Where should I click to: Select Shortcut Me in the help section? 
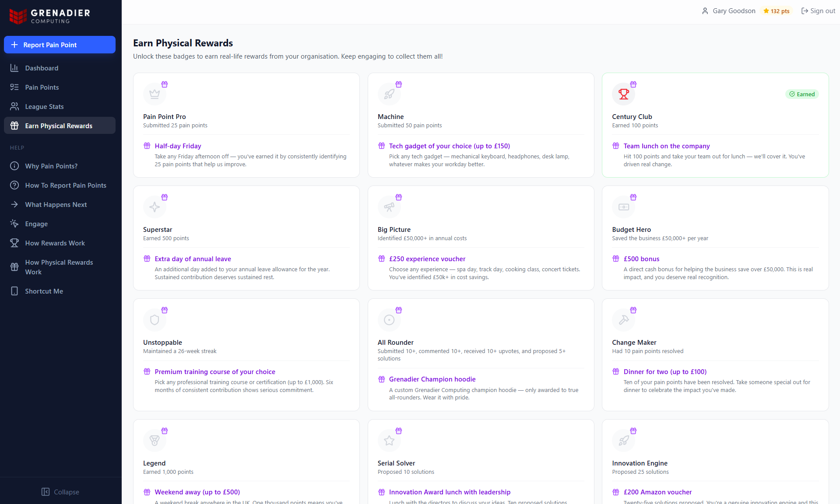[44, 291]
